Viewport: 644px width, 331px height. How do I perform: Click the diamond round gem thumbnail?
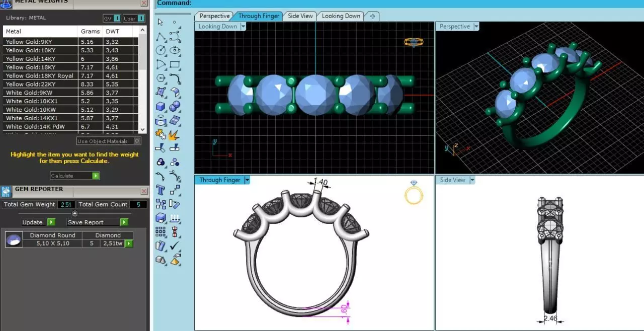[14, 239]
